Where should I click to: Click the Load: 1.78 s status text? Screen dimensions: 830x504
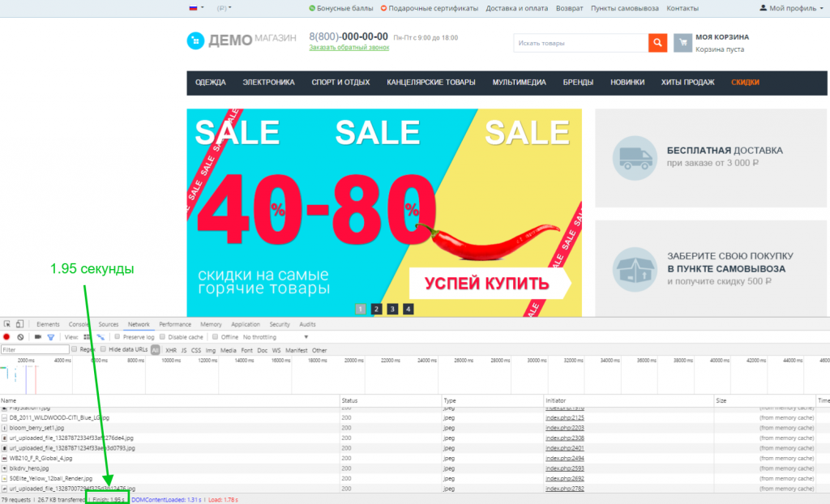tap(223, 500)
